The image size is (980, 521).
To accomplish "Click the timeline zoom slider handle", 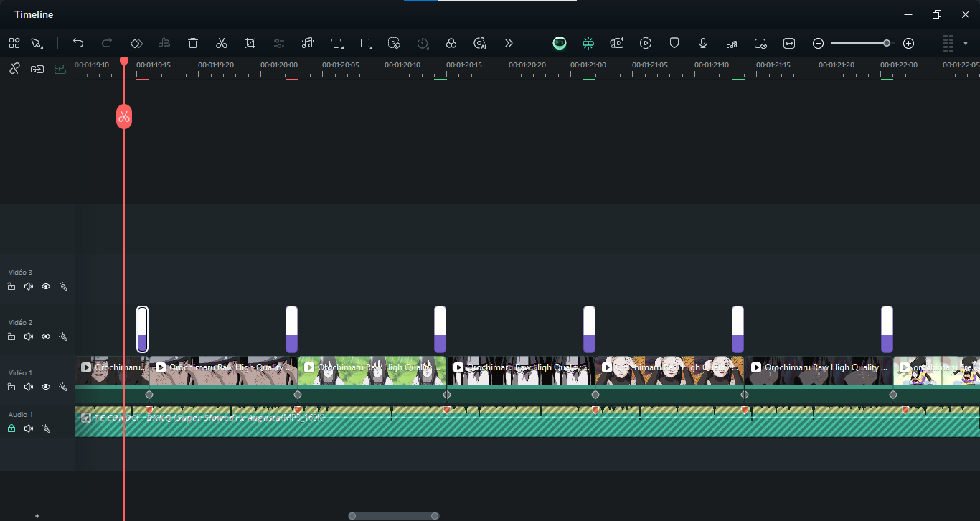I will pos(887,43).
